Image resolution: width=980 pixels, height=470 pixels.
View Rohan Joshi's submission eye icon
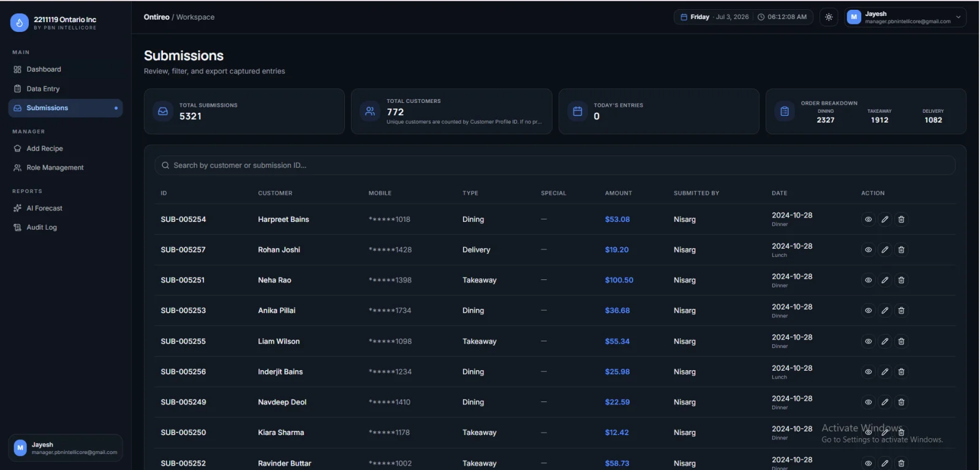[x=868, y=250]
